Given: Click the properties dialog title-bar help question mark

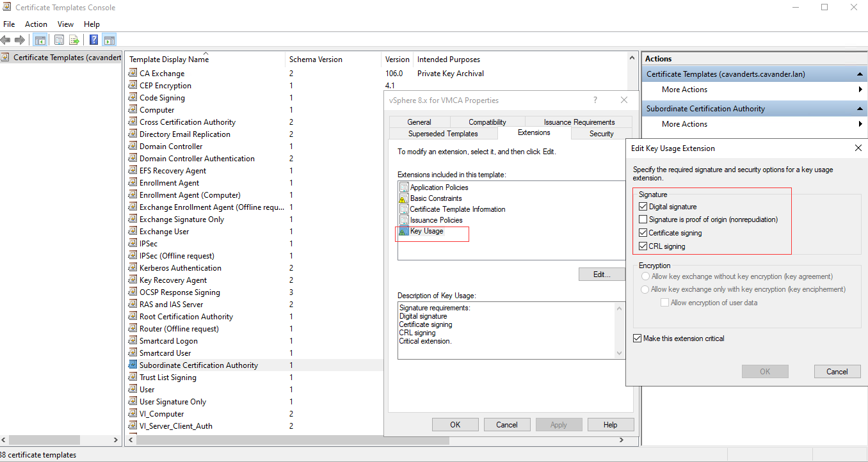Looking at the screenshot, I should click(x=595, y=100).
